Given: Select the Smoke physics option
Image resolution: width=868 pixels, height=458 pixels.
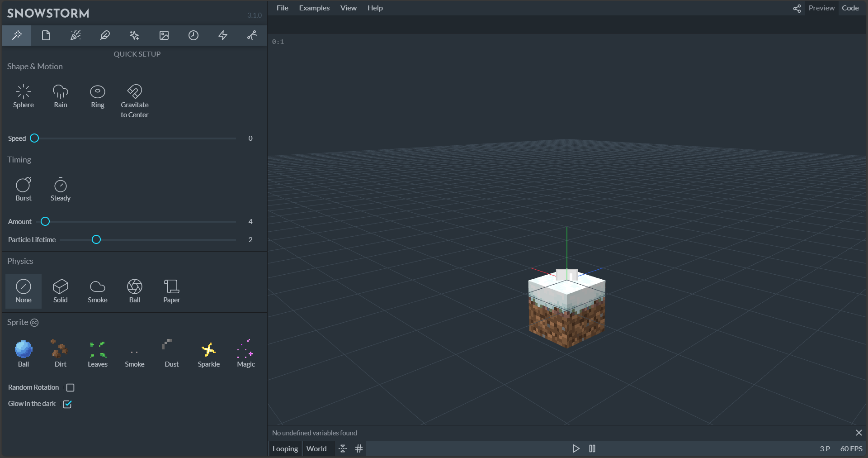Looking at the screenshot, I should [x=98, y=291].
